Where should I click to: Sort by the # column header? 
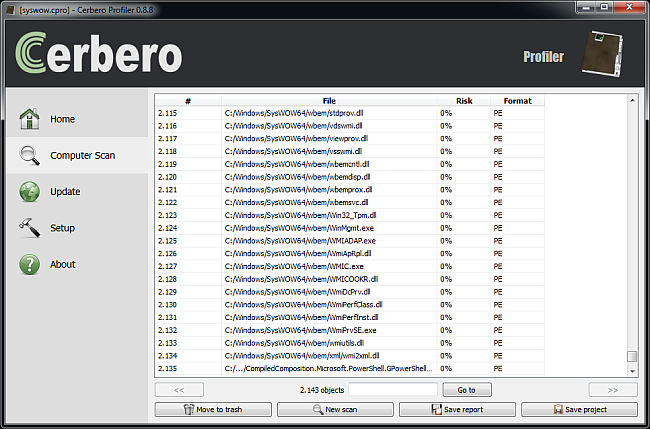click(x=188, y=101)
